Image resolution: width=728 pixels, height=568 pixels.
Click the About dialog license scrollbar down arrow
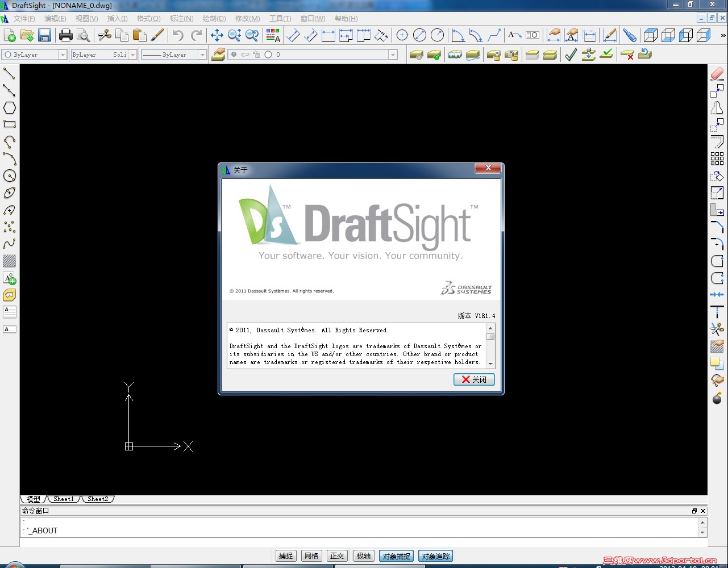pos(490,364)
